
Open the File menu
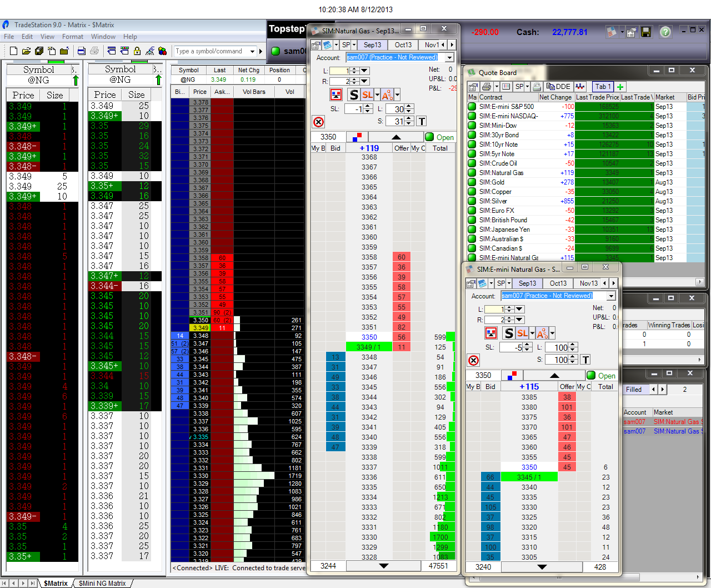pos(9,37)
